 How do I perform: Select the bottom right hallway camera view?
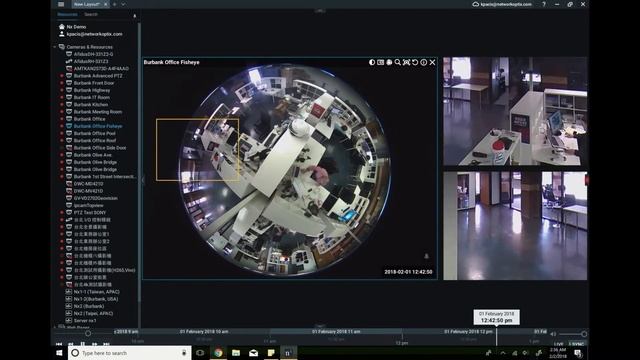pyautogui.click(x=515, y=226)
